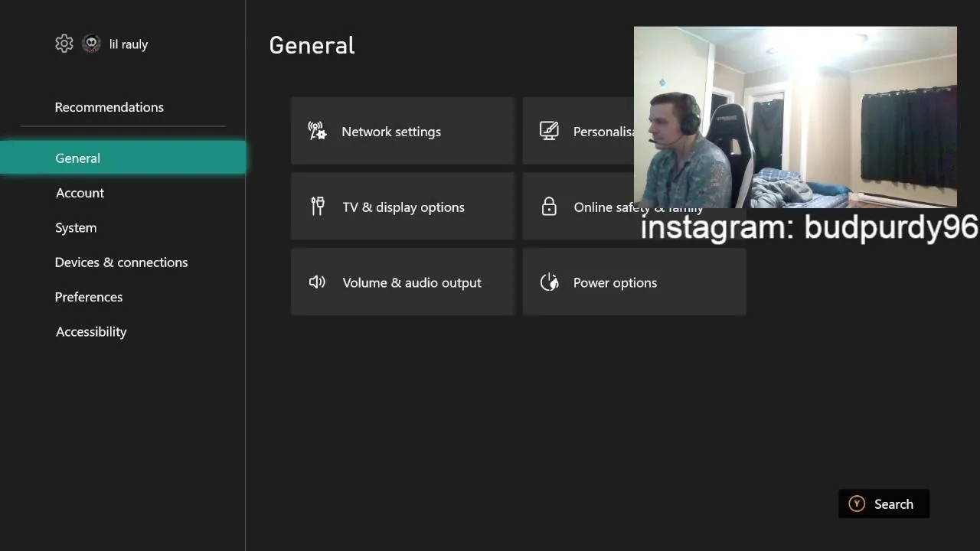Open TV & display options tile
Screen dimensions: 980x551
click(403, 207)
